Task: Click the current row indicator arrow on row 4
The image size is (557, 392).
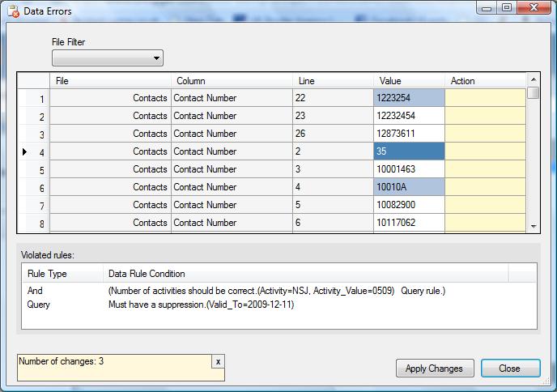Action: [x=24, y=151]
